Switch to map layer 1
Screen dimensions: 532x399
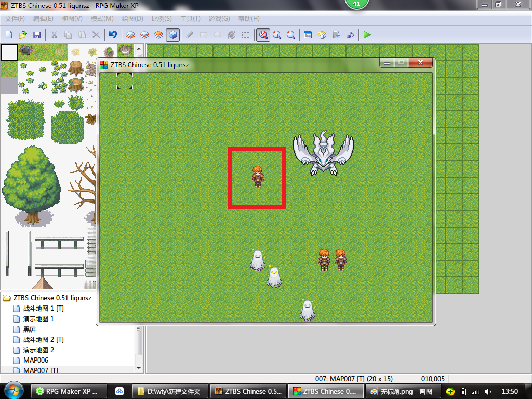(130, 35)
